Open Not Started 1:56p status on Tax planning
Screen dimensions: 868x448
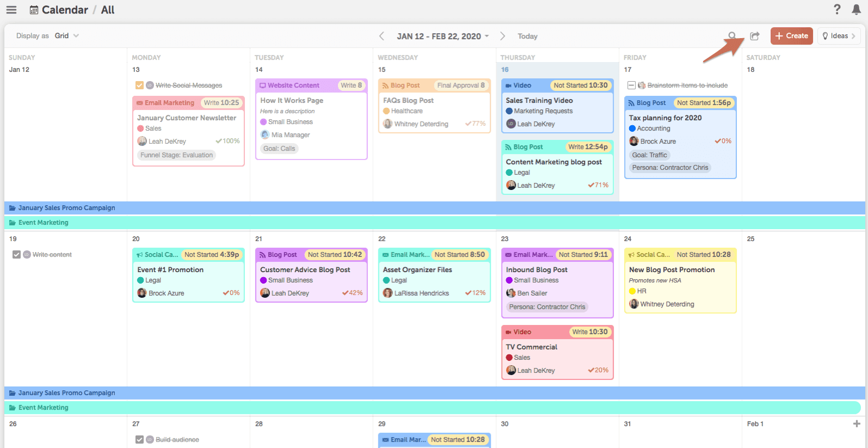tap(704, 103)
